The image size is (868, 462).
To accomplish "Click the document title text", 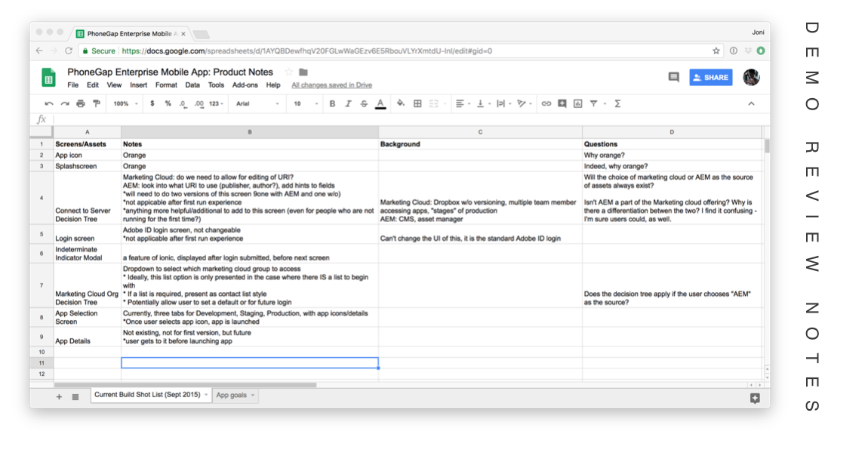I will 170,72.
